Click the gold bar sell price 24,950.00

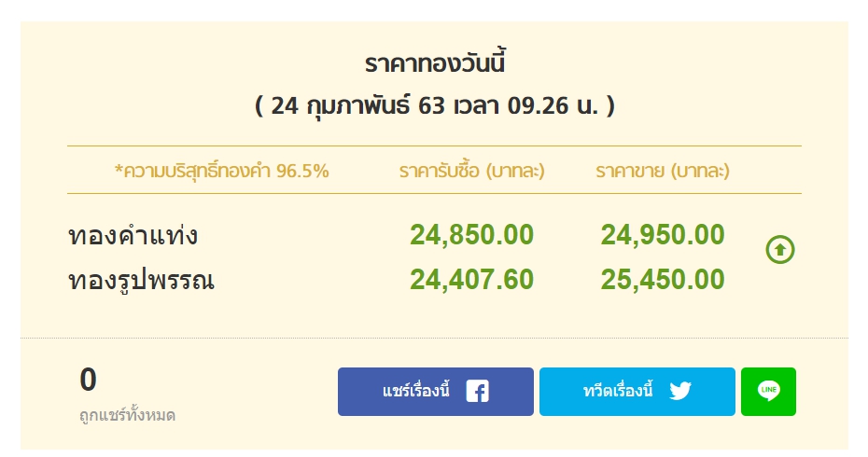(663, 235)
